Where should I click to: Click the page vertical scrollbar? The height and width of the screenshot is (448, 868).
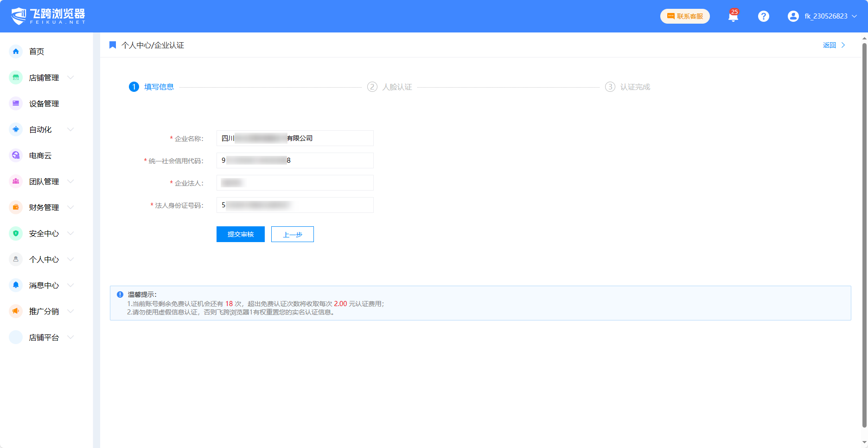click(x=864, y=232)
